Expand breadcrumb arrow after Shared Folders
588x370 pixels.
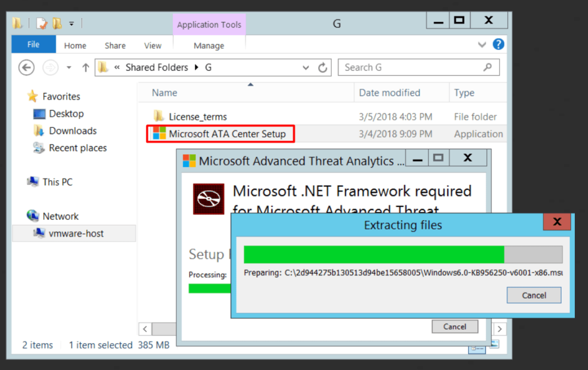[x=196, y=68]
